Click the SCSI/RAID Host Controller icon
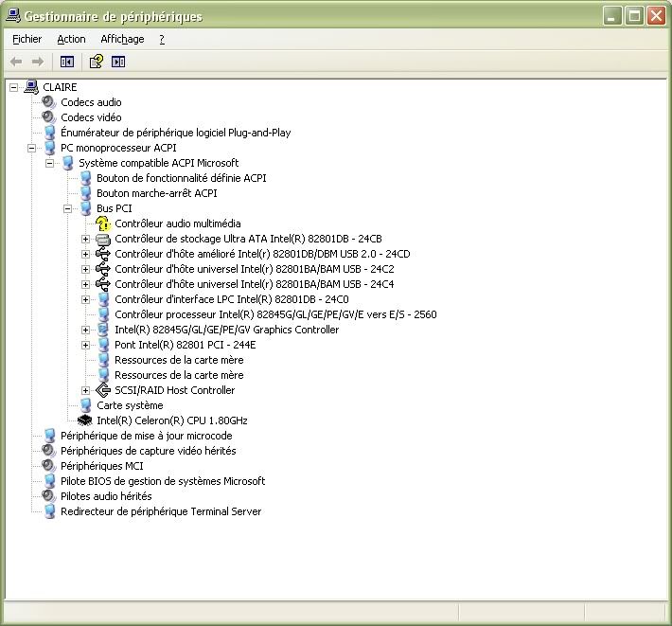Viewport: 672px width, 626px height. point(103,390)
